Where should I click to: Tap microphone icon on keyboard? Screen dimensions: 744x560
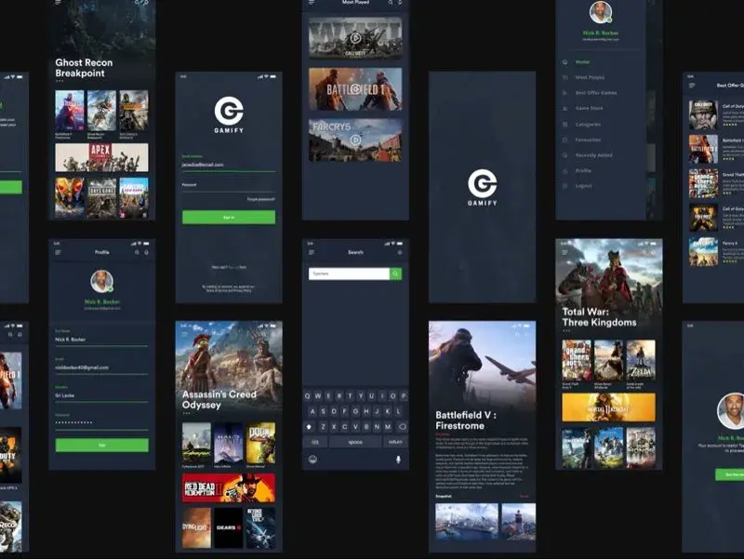[398, 459]
